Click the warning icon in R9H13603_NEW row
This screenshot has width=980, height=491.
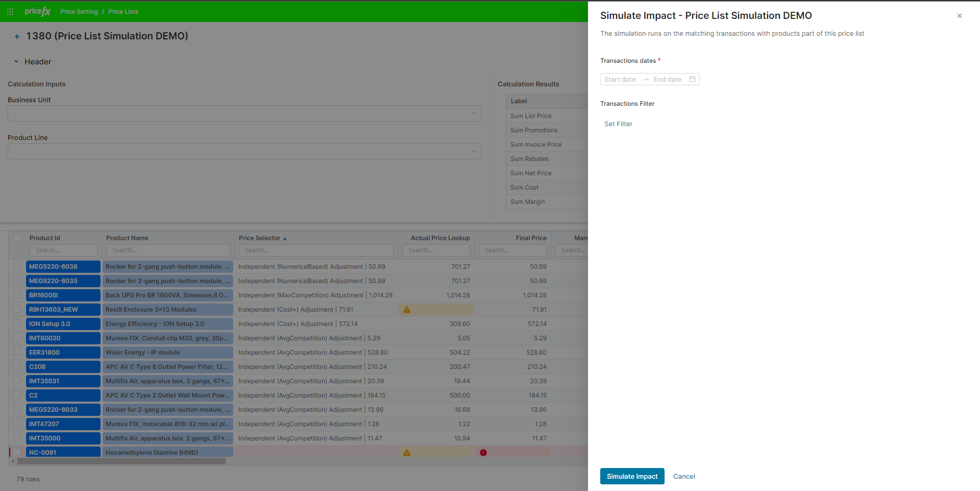(x=407, y=310)
